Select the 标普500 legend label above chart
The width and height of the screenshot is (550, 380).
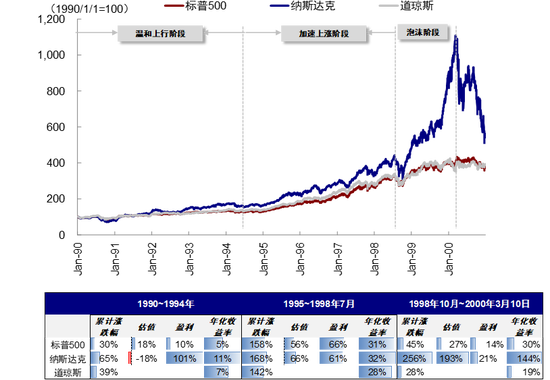point(206,6)
